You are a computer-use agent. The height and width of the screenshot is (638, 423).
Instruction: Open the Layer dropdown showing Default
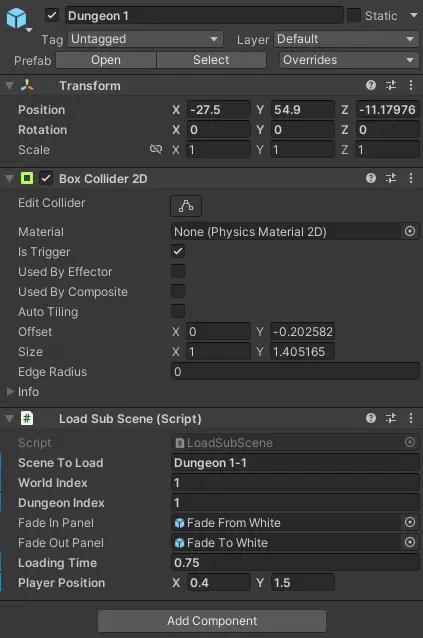click(x=346, y=39)
